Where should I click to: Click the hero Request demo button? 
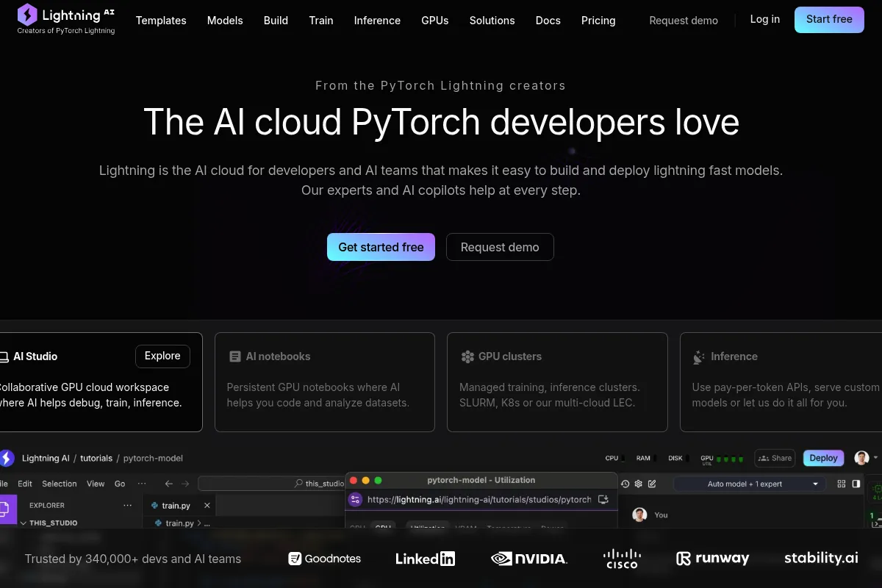pos(500,247)
